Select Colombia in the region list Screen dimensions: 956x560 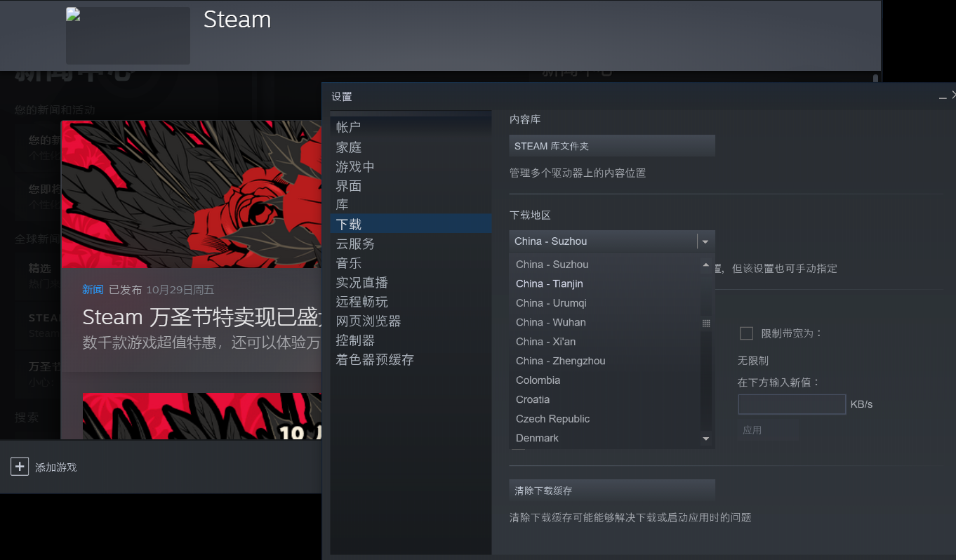click(604, 380)
